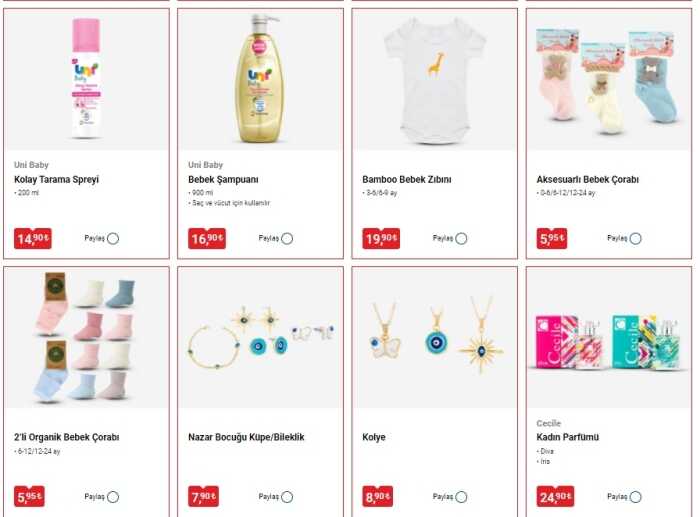Select Paylaş circle for Bamboo Bebek Zıbını
The height and width of the screenshot is (517, 700).
pos(461,238)
